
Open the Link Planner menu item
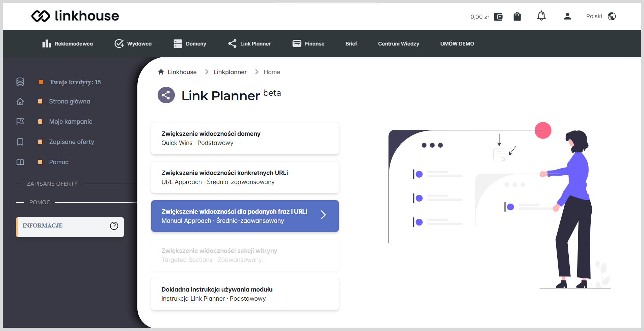[x=249, y=43]
